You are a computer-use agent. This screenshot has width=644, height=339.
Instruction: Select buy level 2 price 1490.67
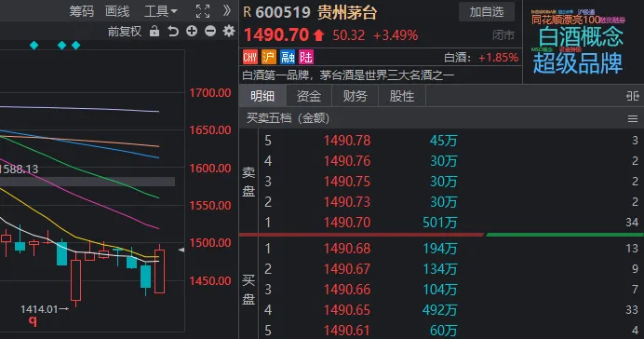[347, 269]
